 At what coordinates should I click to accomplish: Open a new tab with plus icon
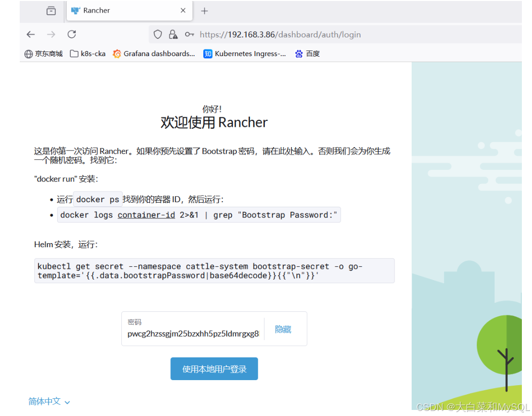click(x=204, y=11)
